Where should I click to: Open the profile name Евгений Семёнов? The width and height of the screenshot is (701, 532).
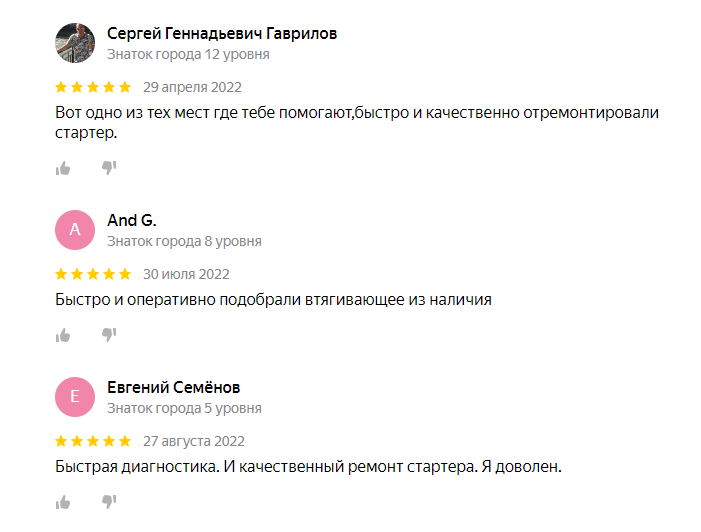[173, 387]
